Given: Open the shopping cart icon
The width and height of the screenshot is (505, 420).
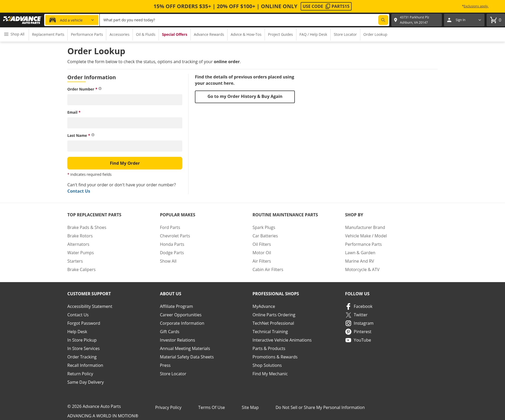Looking at the screenshot, I should [493, 20].
